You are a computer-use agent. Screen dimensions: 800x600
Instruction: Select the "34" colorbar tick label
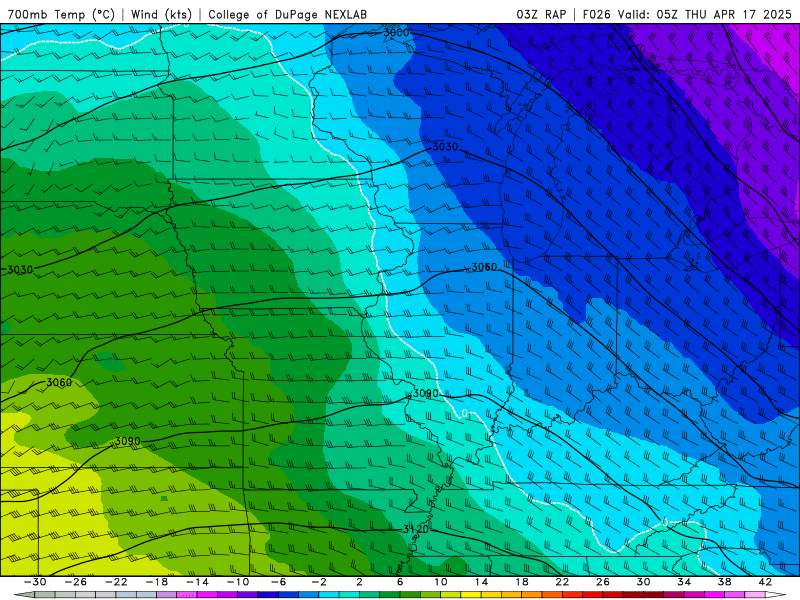tap(684, 582)
